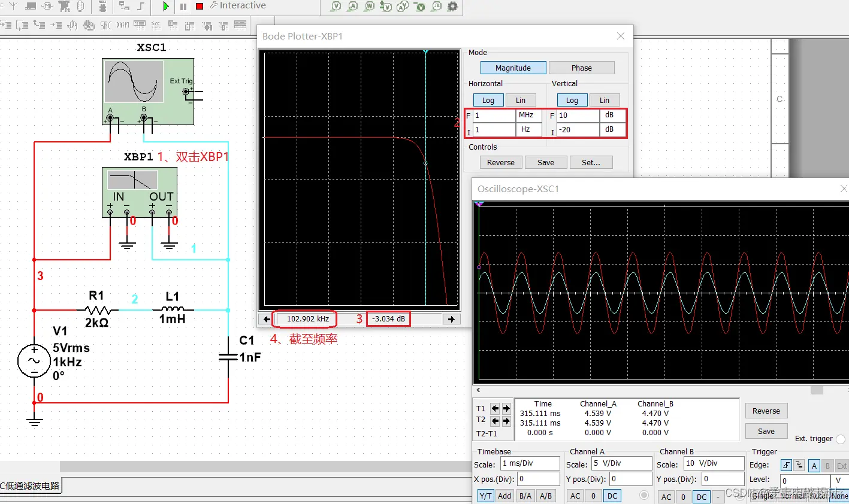Click the oscilloscope horizontal scrollbar thumb
The height and width of the screenshot is (504, 849).
coord(817,390)
